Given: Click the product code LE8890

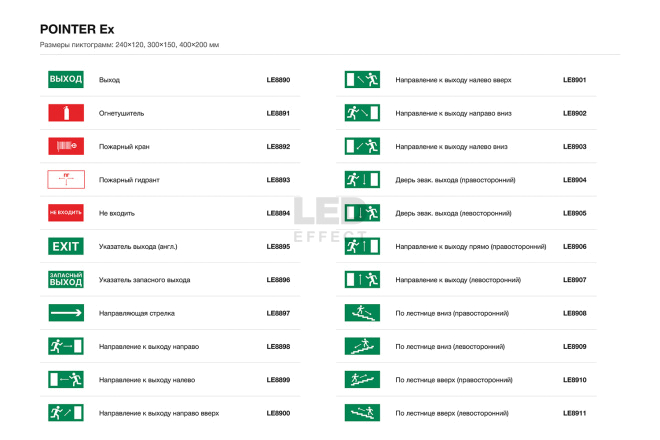Looking at the screenshot, I should [x=278, y=80].
